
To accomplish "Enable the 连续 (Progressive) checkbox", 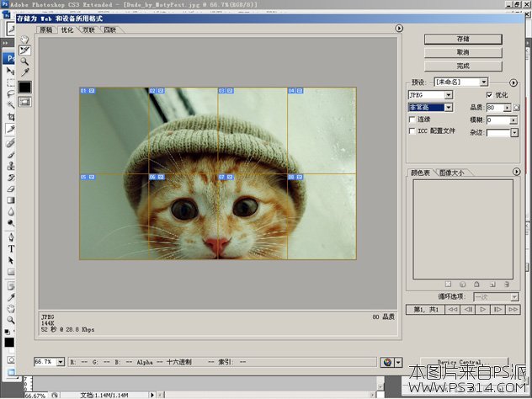I will click(x=411, y=120).
